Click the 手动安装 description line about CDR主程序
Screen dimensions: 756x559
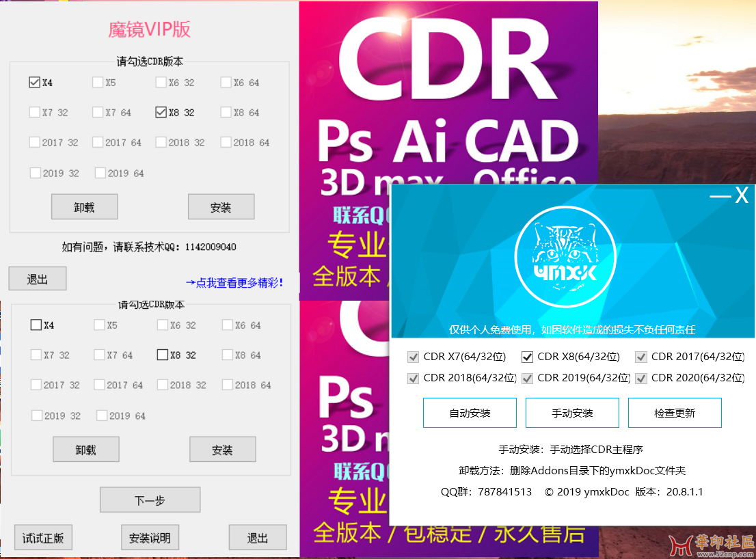(x=571, y=450)
